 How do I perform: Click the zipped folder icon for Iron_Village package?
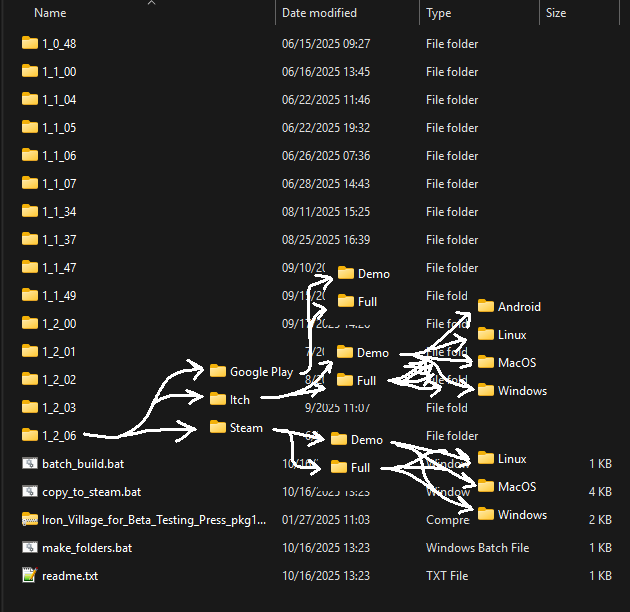point(30,519)
